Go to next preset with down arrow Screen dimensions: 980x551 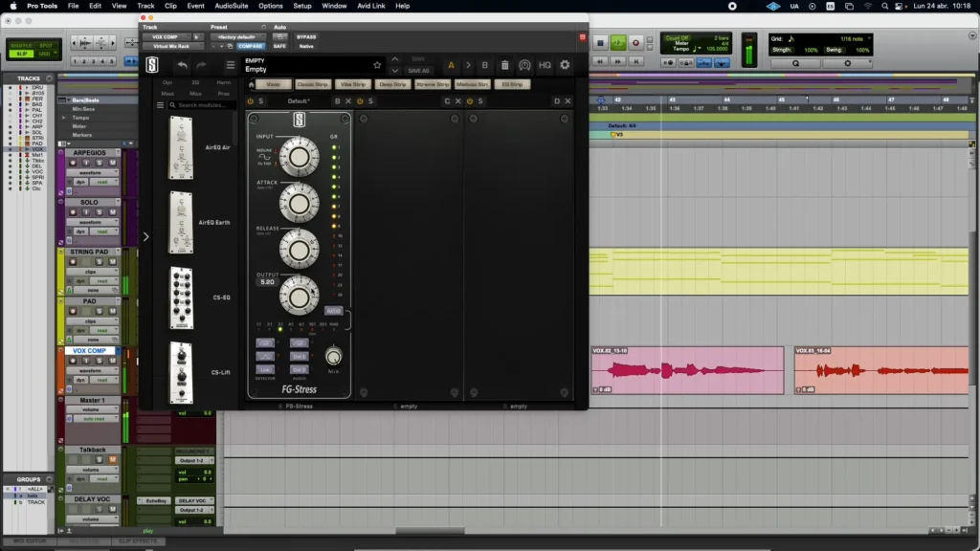pos(395,71)
